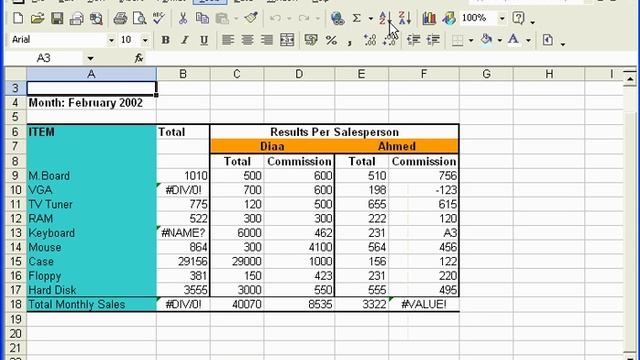This screenshot has width=640, height=360.
Task: Sort descending with the Z-A icon
Action: [x=404, y=18]
